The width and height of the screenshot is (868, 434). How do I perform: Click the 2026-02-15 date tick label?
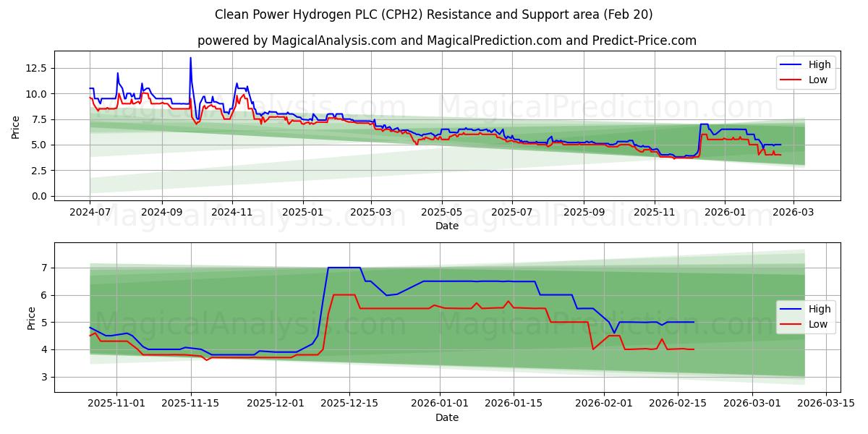[678, 403]
